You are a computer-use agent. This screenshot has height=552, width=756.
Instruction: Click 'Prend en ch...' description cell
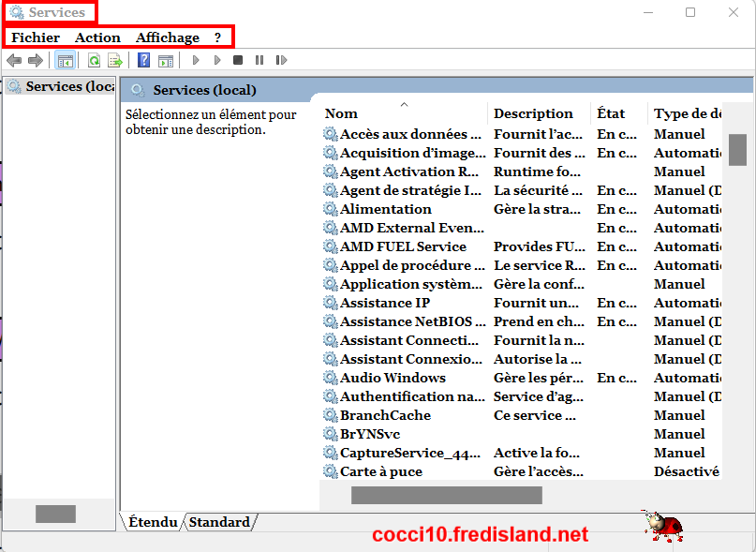(x=539, y=321)
